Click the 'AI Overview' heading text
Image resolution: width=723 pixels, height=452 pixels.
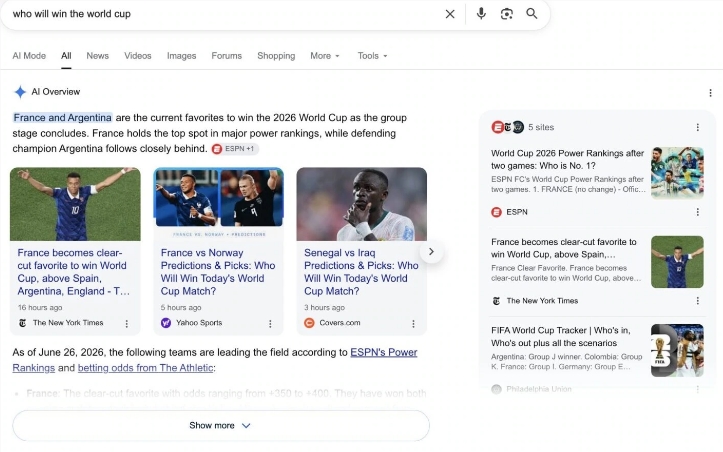[x=55, y=92]
